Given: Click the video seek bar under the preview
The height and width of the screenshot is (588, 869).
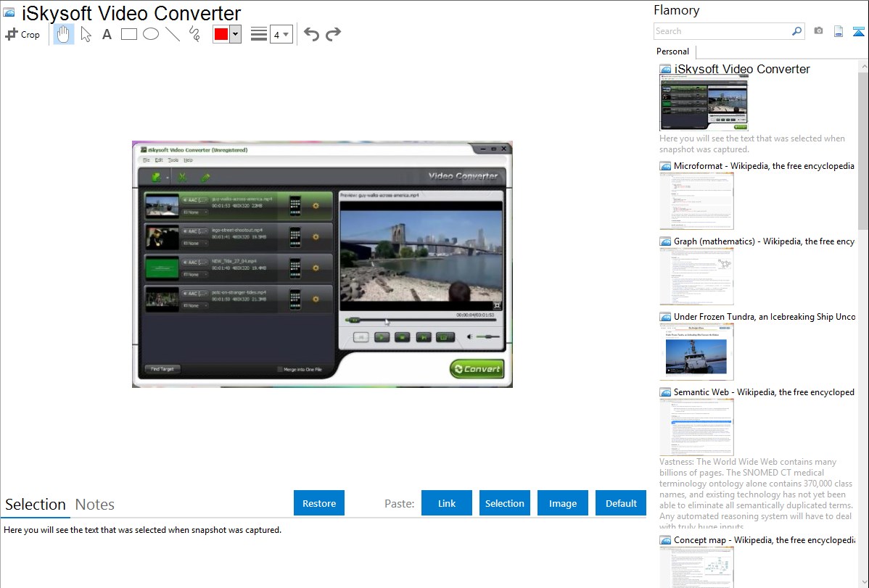Looking at the screenshot, I should [x=420, y=320].
